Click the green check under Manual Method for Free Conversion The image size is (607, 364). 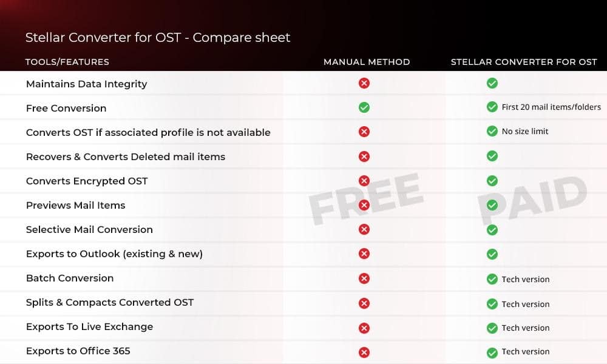tap(364, 107)
